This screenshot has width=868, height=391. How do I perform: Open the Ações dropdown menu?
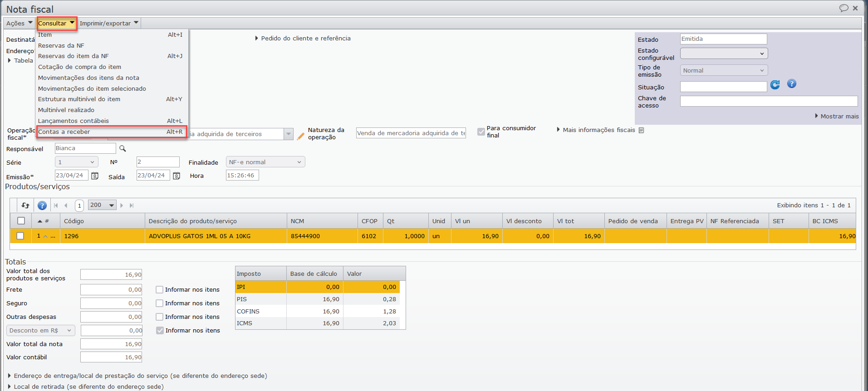coord(20,23)
